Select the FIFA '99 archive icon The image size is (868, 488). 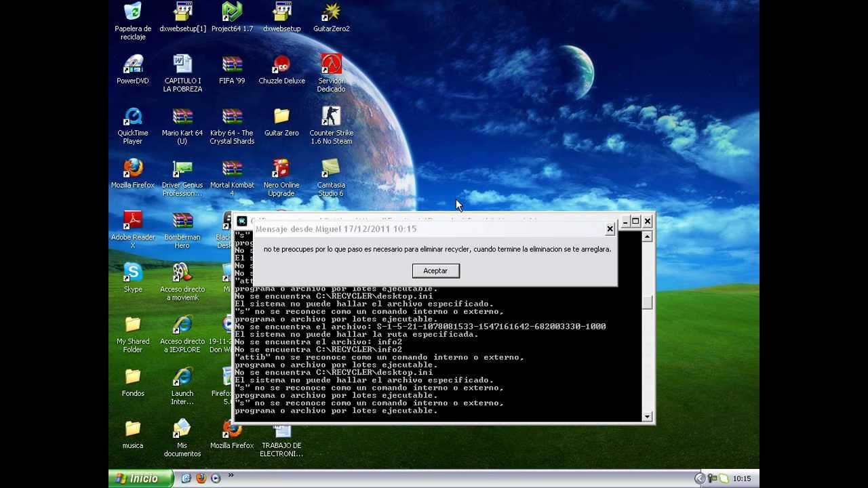[232, 70]
